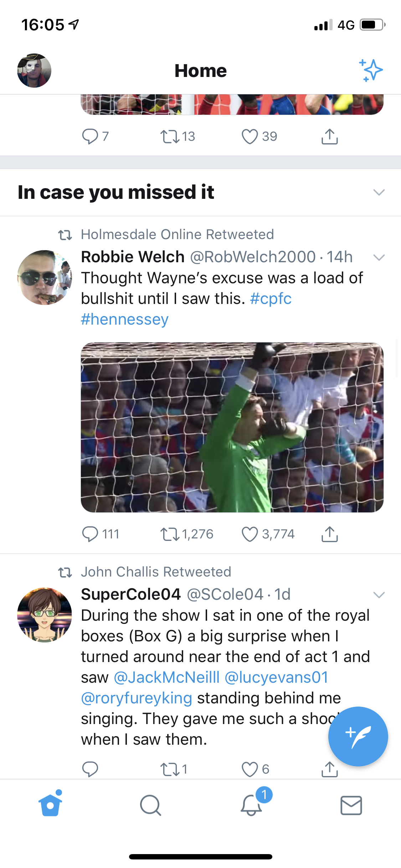The image size is (401, 868).
Task: Share Robbie Welch's tweet
Action: 329,534
